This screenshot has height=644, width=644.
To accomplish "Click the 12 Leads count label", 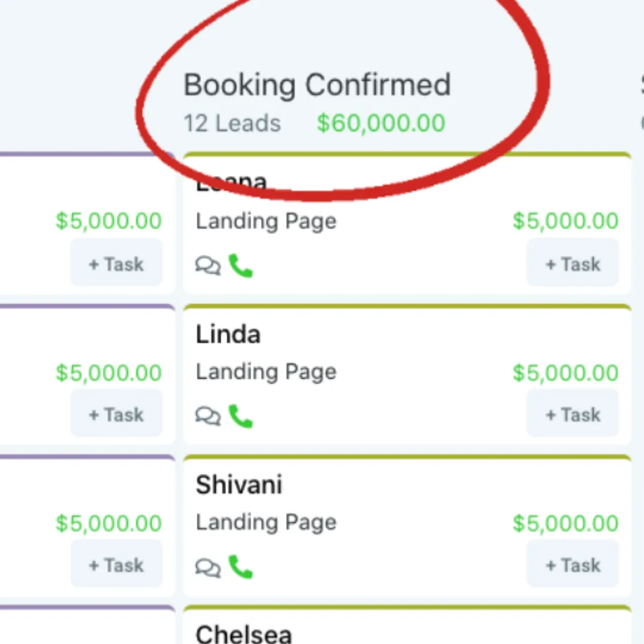I will (x=232, y=123).
